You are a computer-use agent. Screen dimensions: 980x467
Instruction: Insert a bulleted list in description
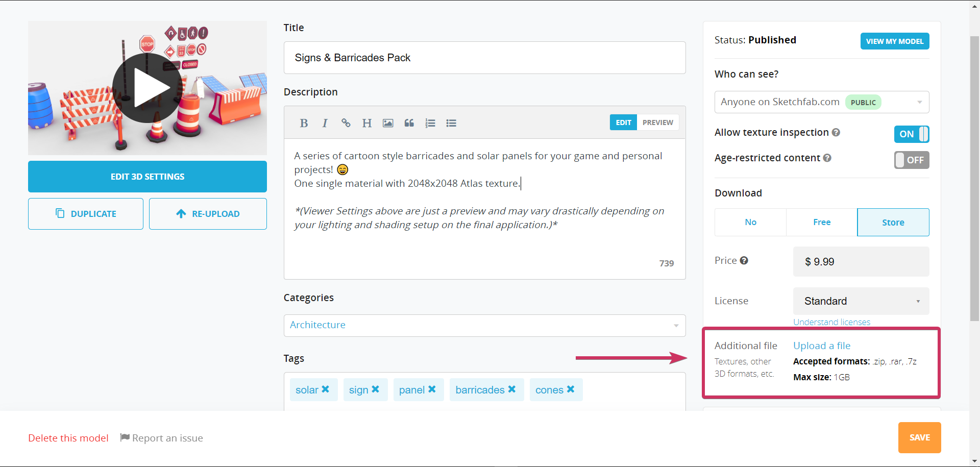[x=451, y=123]
